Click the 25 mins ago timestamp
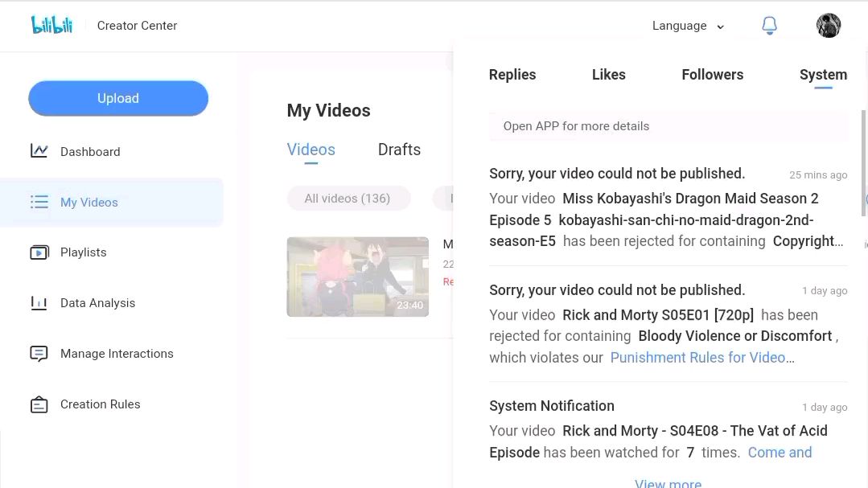 coord(817,174)
